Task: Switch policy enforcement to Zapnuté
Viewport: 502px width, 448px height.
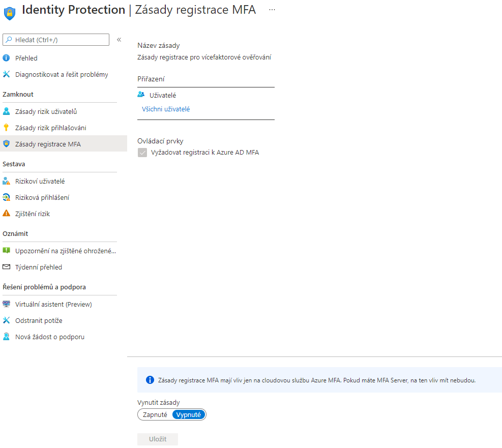Action: [155, 414]
